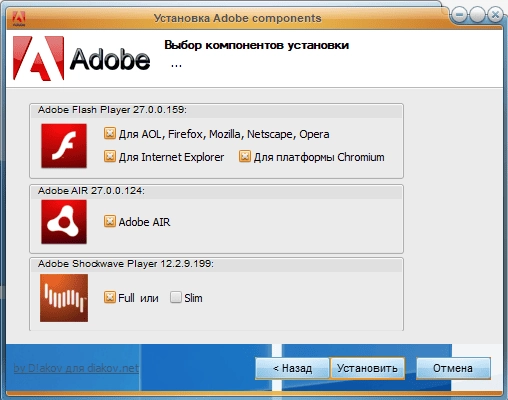The width and height of the screenshot is (508, 400).
Task: Click the Adobe Flash Player 27.0.0.159 heading
Action: click(x=112, y=110)
